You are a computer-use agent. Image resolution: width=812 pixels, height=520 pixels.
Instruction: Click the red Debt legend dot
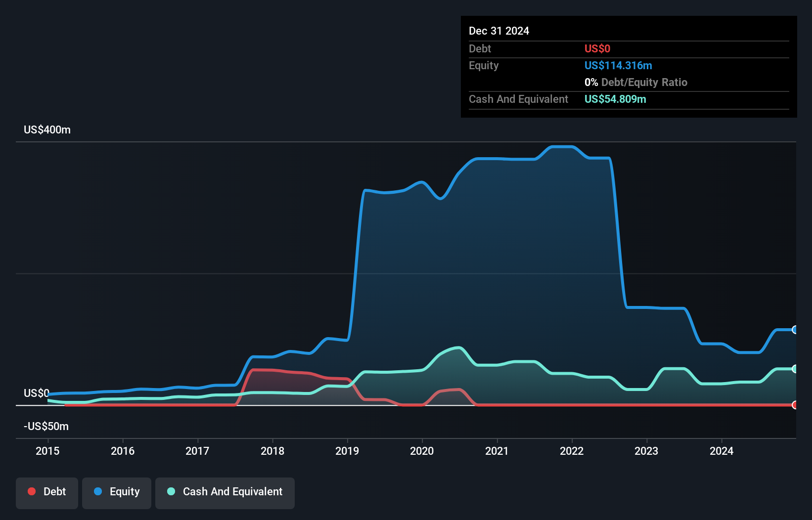click(32, 491)
